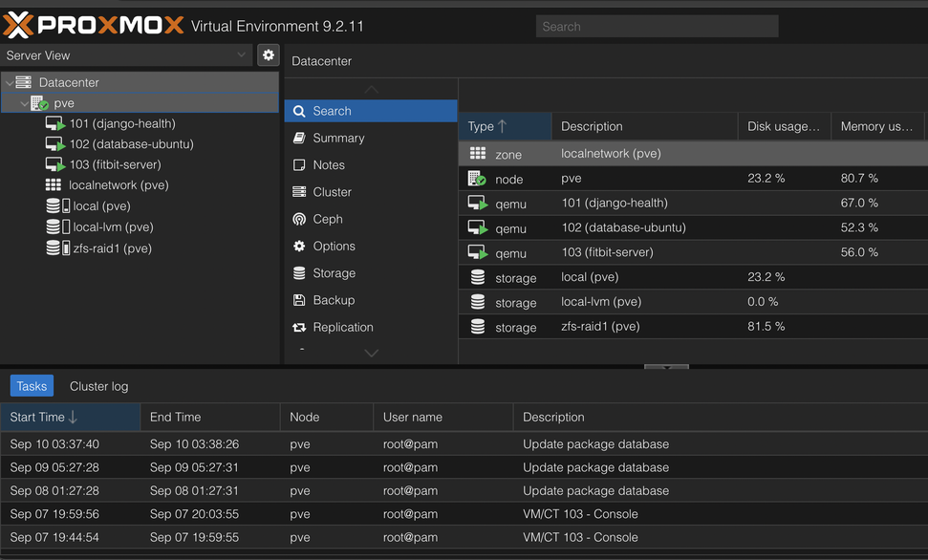928x560 pixels.
Task: Click zfs-raid1 disk usage 81.5 % value
Action: click(x=766, y=326)
